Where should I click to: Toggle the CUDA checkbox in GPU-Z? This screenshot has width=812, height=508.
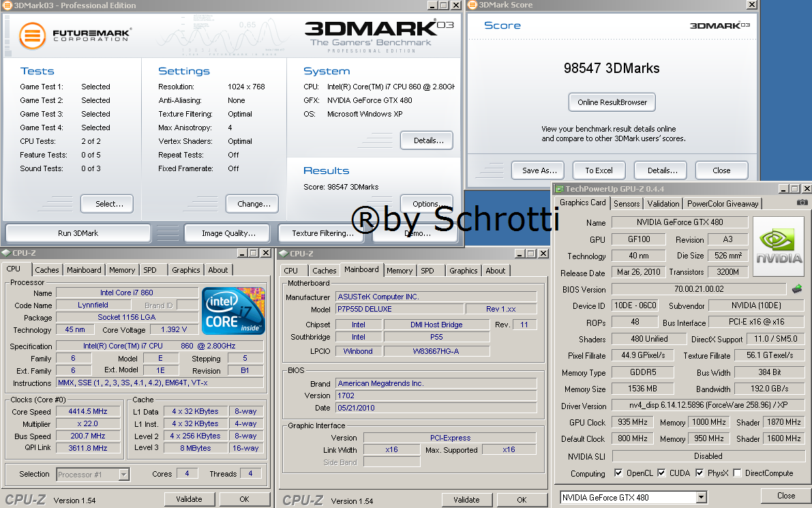661,473
